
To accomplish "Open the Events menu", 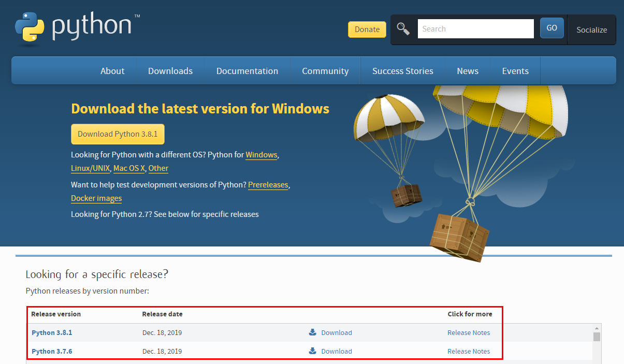I will pyautogui.click(x=515, y=71).
